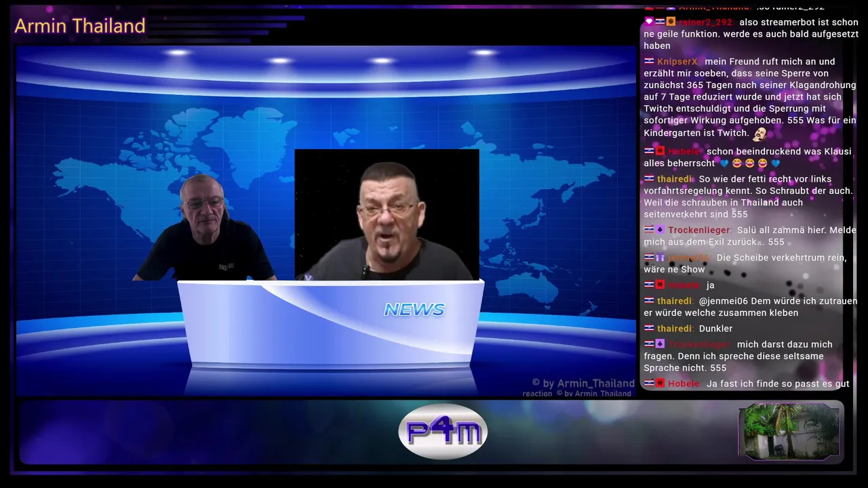Click Hobele's name beside 'schon beeindruckend'
The height and width of the screenshot is (488, 868).
tap(684, 152)
